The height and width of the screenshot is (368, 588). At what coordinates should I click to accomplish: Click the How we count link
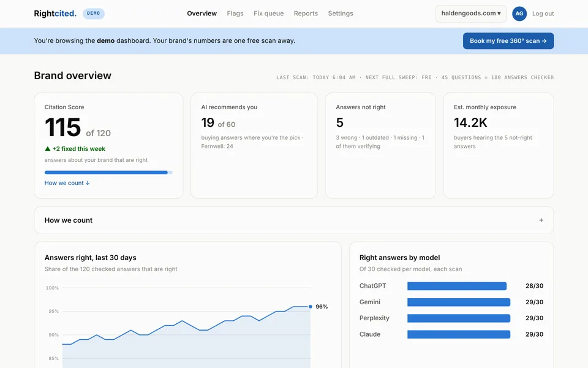[67, 183]
